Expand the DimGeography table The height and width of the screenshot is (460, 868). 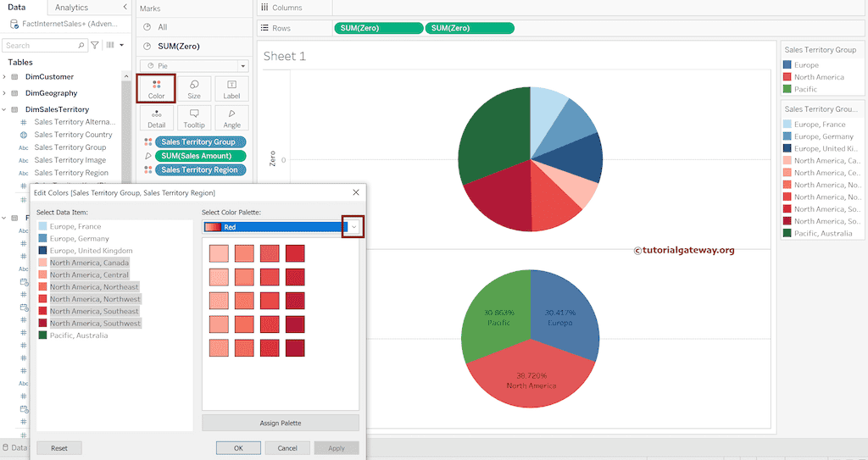click(x=4, y=93)
